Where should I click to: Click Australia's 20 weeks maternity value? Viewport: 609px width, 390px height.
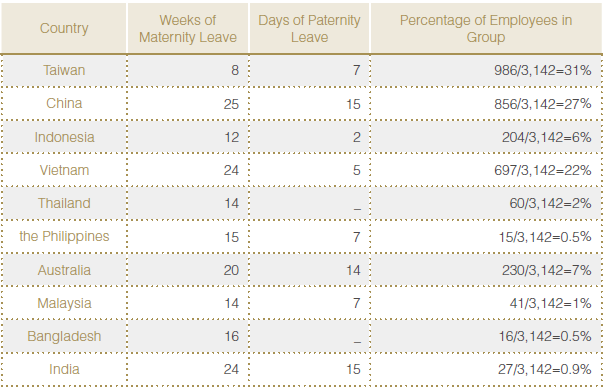[231, 270]
